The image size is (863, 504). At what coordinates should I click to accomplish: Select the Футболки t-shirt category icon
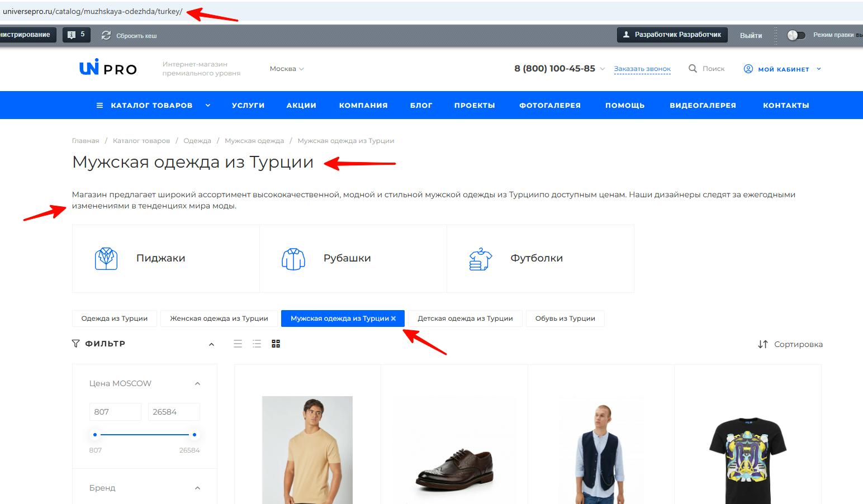[x=480, y=258]
